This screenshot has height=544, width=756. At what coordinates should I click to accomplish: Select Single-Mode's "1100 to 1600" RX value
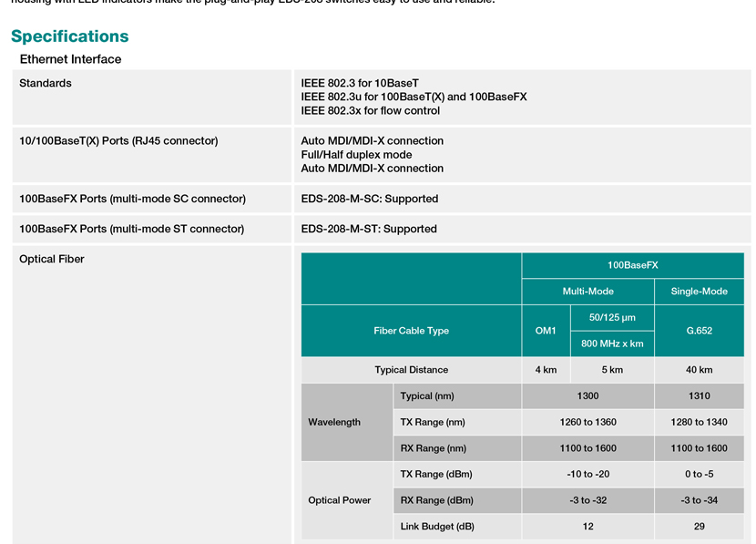tap(700, 448)
